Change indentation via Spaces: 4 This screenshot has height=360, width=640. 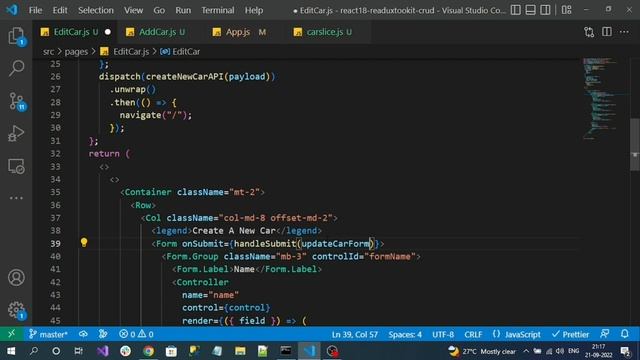(x=405, y=334)
